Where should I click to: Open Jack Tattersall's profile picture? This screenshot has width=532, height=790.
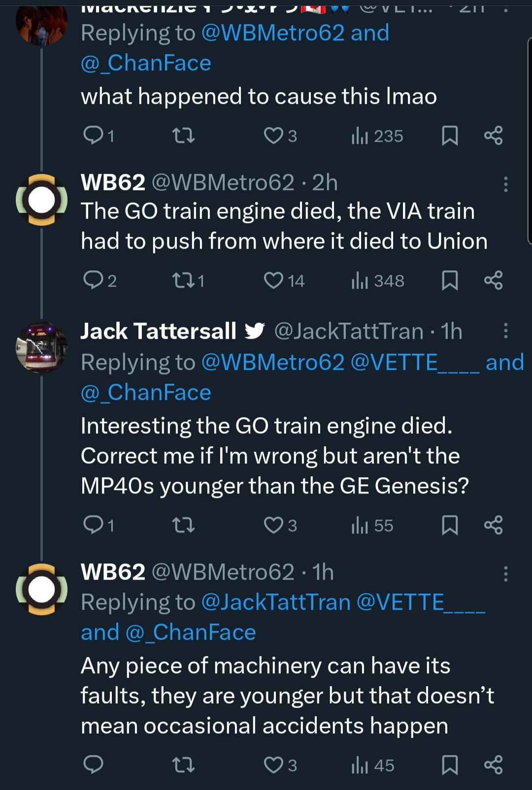[x=41, y=348]
